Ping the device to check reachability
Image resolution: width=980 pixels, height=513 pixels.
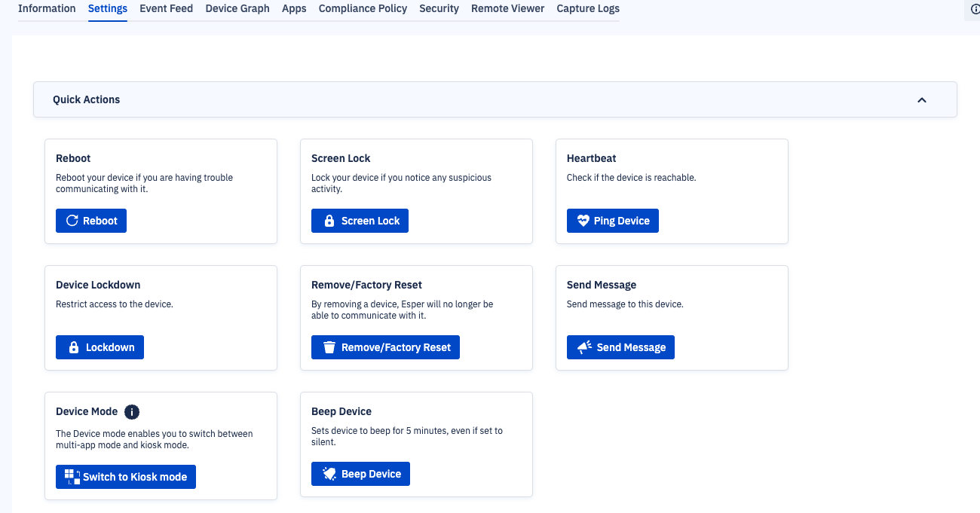[x=612, y=220]
